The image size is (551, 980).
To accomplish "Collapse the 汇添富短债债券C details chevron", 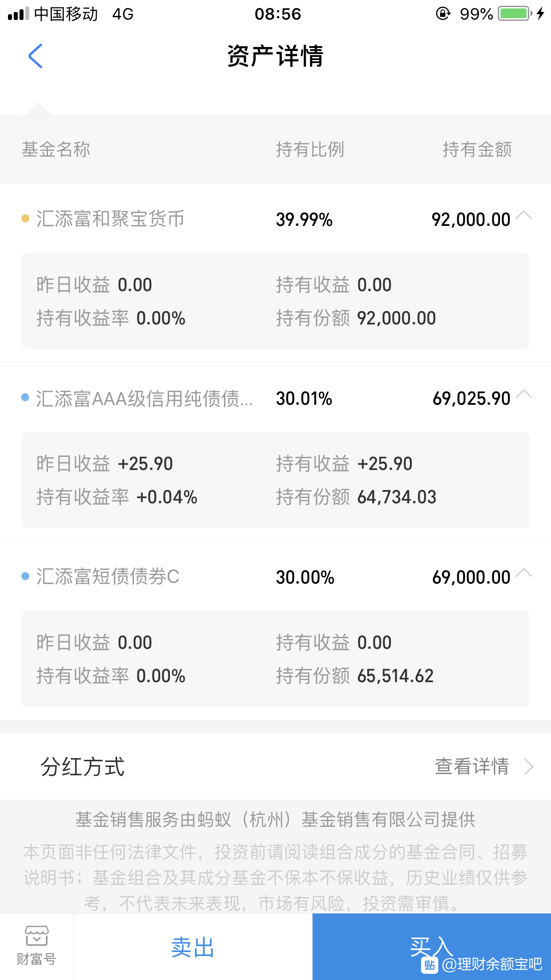I will point(524,573).
